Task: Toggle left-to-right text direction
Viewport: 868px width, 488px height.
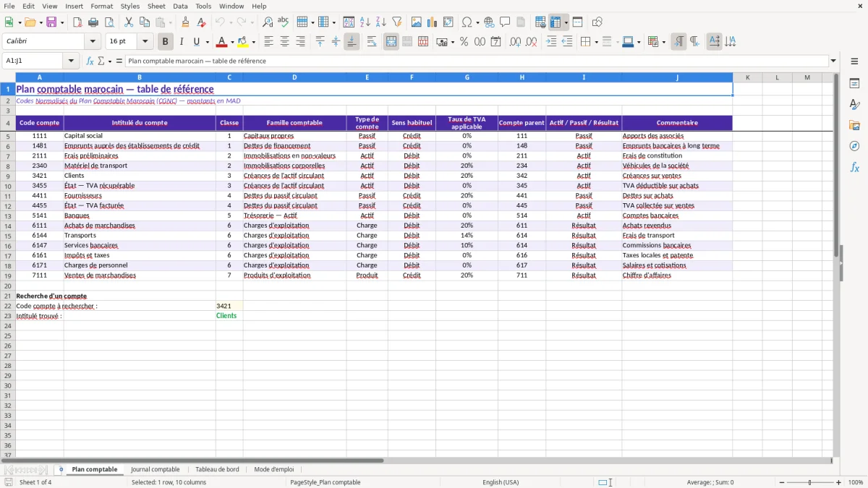Action: [x=678, y=42]
